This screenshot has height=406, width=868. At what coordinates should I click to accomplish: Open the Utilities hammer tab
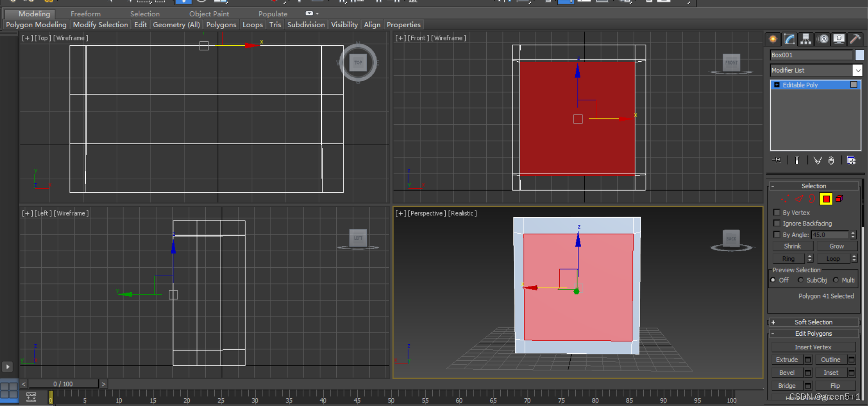pos(855,39)
